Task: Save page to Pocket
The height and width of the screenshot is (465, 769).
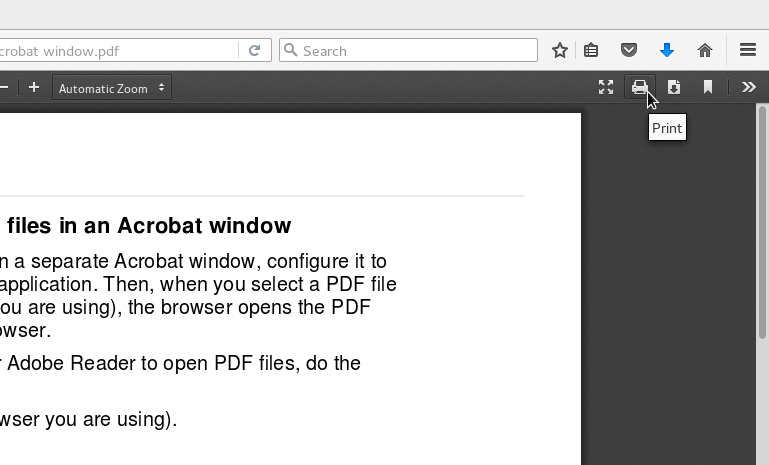Action: 629,50
